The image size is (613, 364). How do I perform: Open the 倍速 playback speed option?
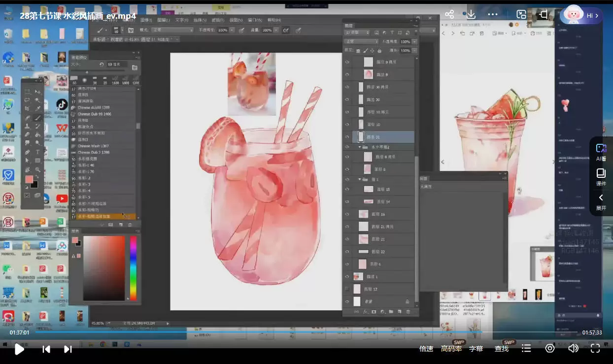pyautogui.click(x=426, y=349)
